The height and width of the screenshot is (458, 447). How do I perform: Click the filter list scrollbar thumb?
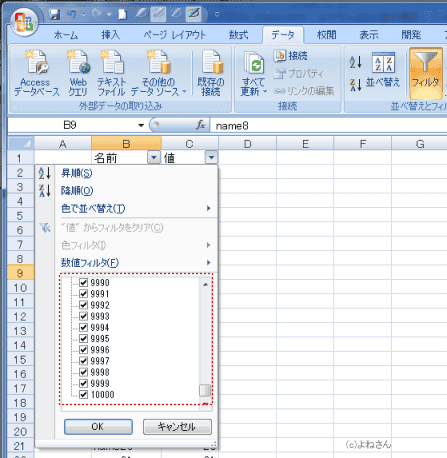click(x=205, y=390)
